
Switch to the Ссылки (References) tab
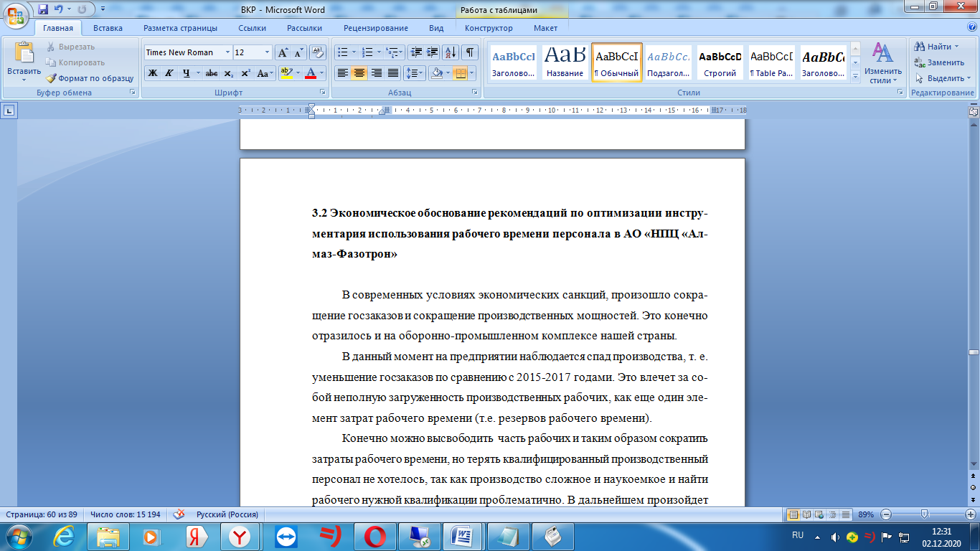click(252, 28)
